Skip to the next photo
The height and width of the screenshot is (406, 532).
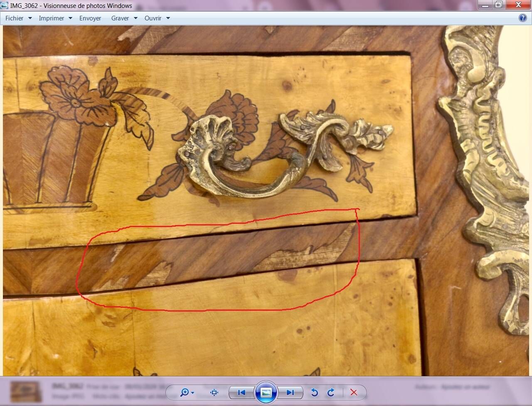pyautogui.click(x=290, y=392)
